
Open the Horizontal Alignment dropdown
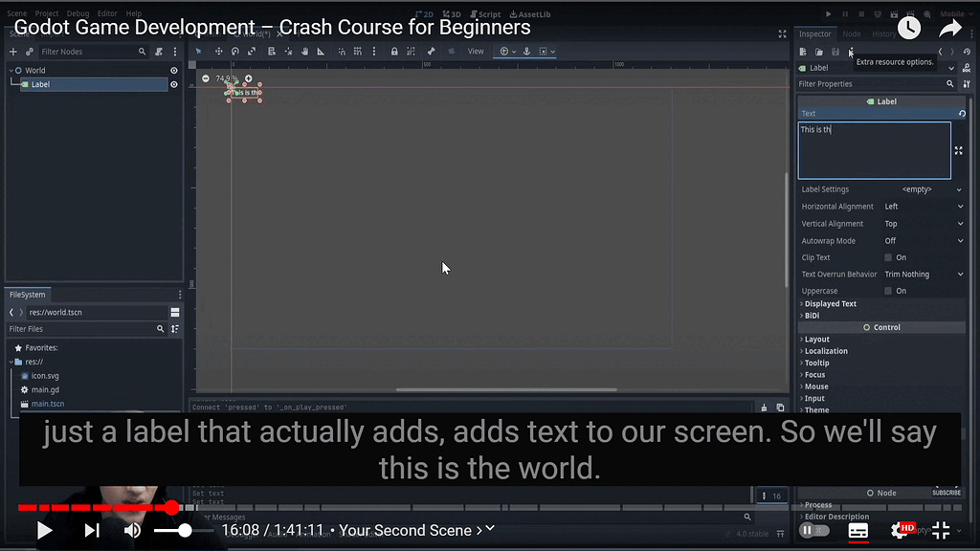[x=924, y=207]
